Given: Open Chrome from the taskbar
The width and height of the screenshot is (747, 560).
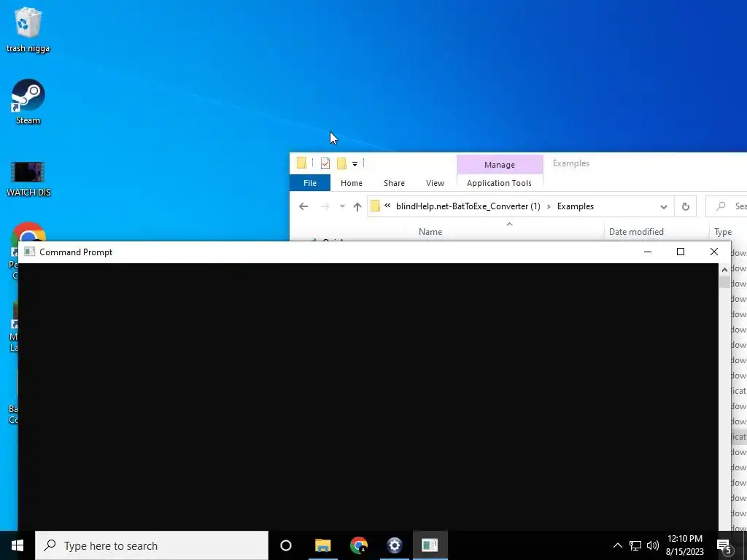Looking at the screenshot, I should (358, 545).
